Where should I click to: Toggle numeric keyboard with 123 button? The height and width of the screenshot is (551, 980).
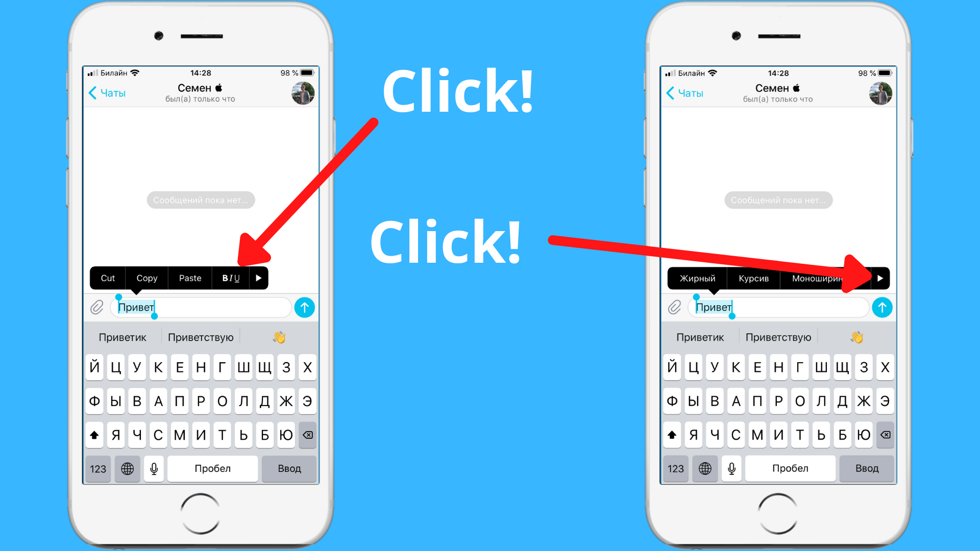click(x=99, y=468)
